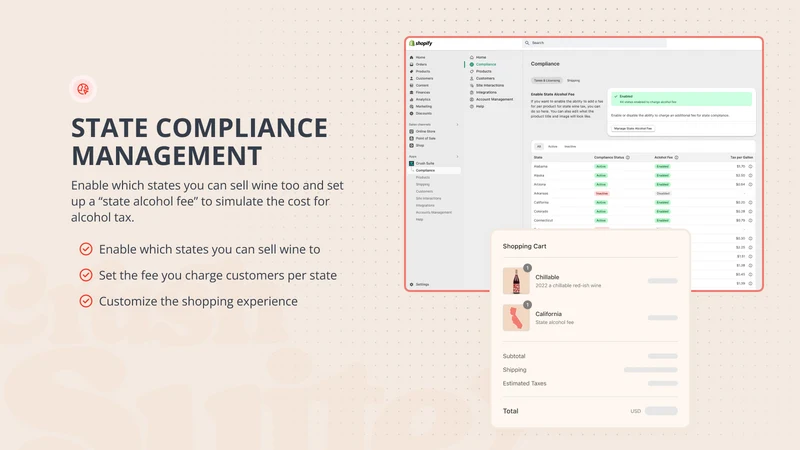Open row options for California $0.20
Image resolution: width=800 pixels, height=450 pixels.
751,203
